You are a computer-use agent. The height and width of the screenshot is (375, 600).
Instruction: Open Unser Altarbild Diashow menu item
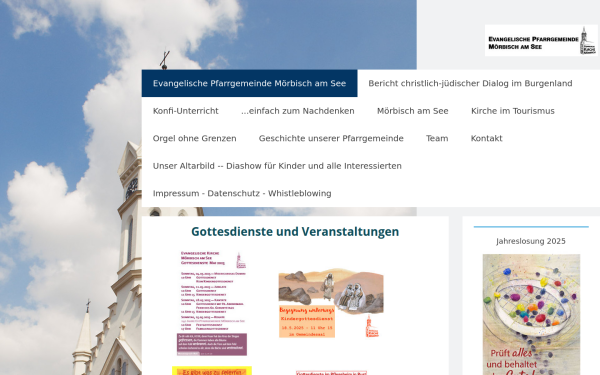pyautogui.click(x=277, y=166)
